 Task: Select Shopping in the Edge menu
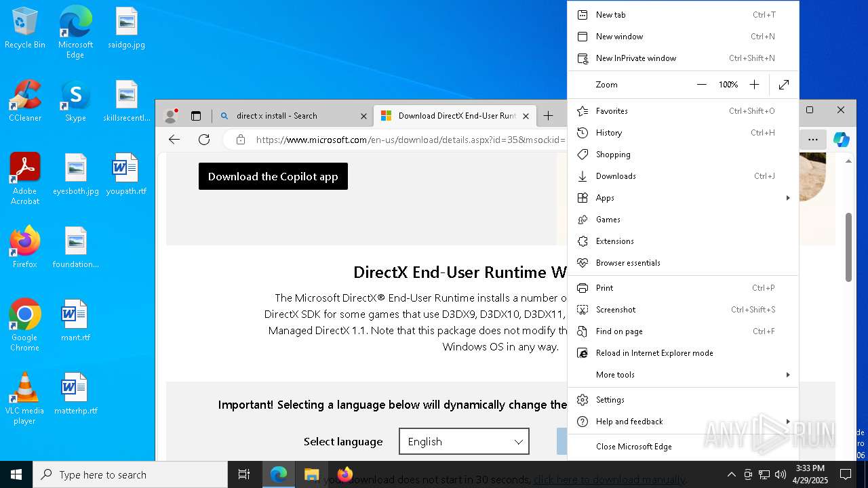(x=683, y=155)
